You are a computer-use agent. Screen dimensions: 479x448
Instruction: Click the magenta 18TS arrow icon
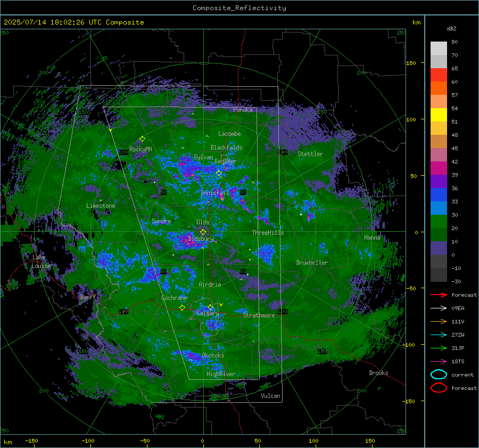coord(439,362)
